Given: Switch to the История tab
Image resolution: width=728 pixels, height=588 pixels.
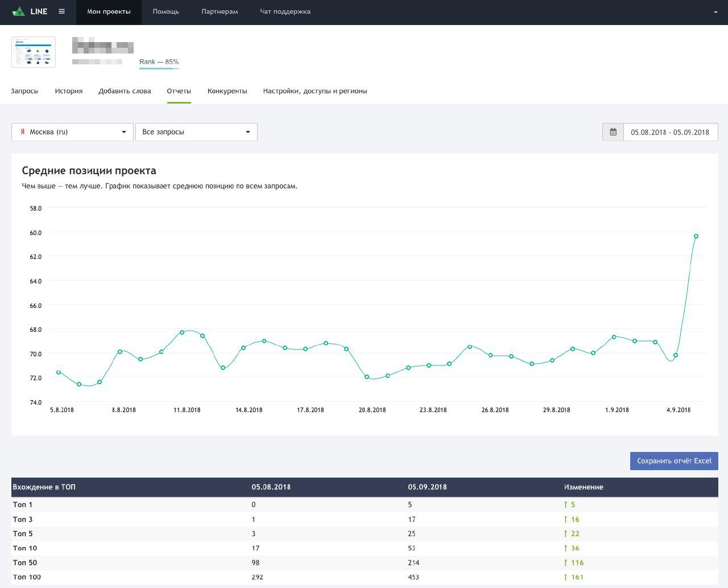Looking at the screenshot, I should coord(69,91).
